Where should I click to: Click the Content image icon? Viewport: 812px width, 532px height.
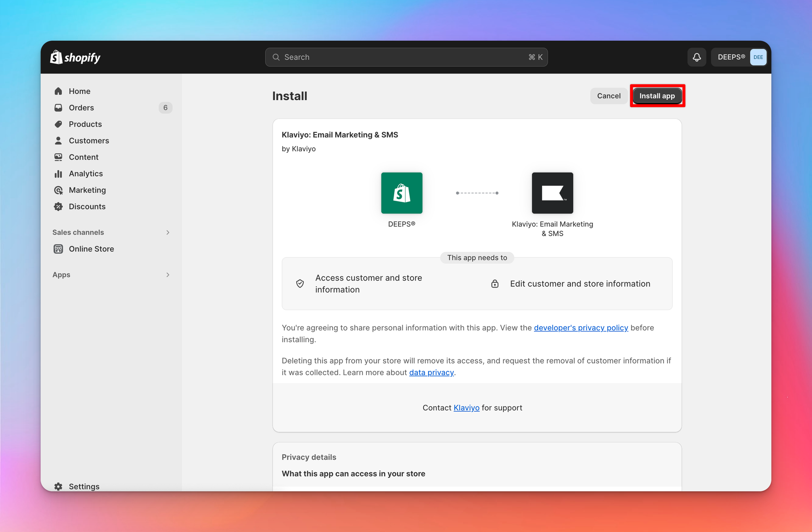pos(58,157)
